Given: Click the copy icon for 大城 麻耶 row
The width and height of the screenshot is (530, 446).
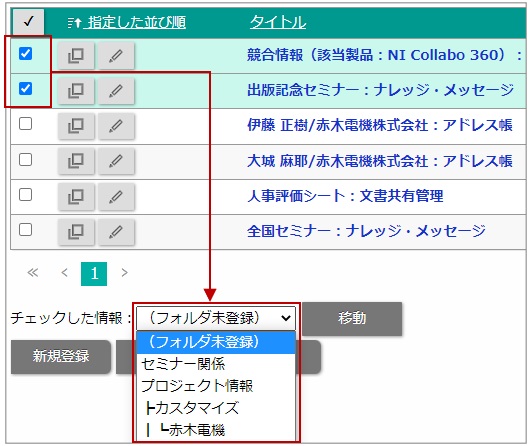Looking at the screenshot, I should click(x=76, y=161).
